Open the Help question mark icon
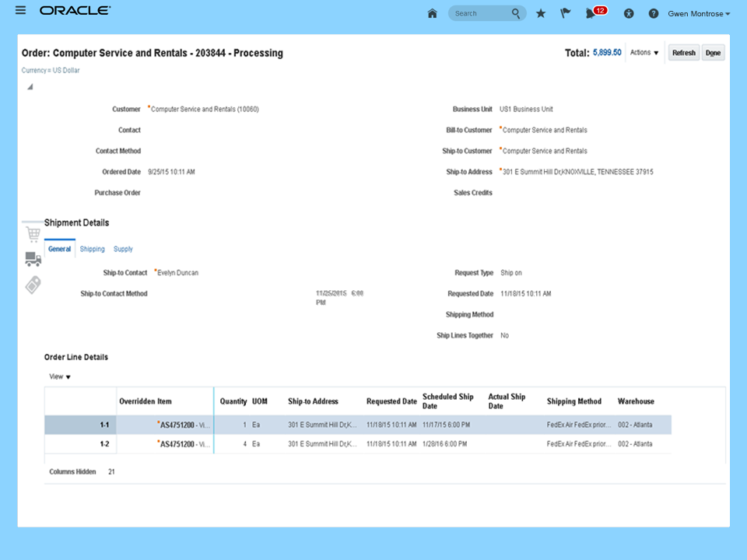747x560 pixels. (x=654, y=13)
